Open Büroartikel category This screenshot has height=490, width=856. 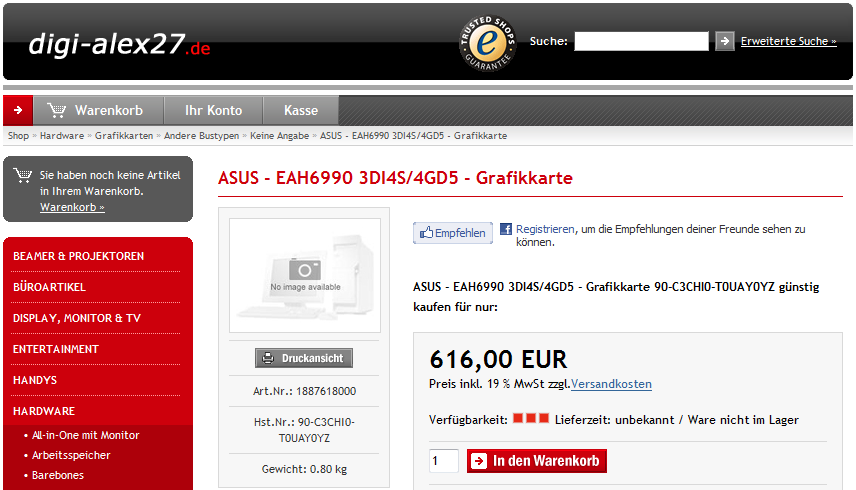(x=49, y=287)
